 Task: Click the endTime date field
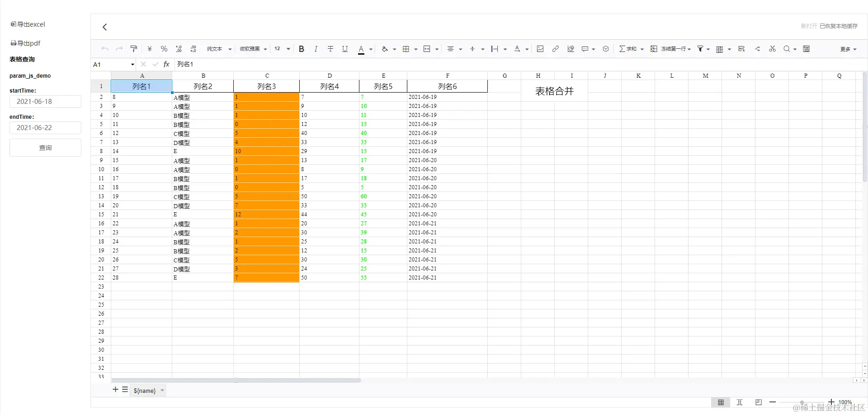pos(45,128)
